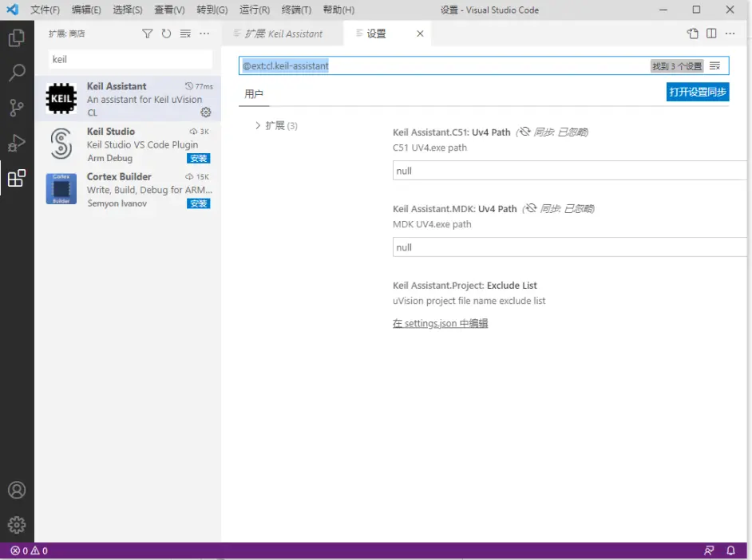Click the errors and warnings status indicator
752x560 pixels.
pos(30,551)
